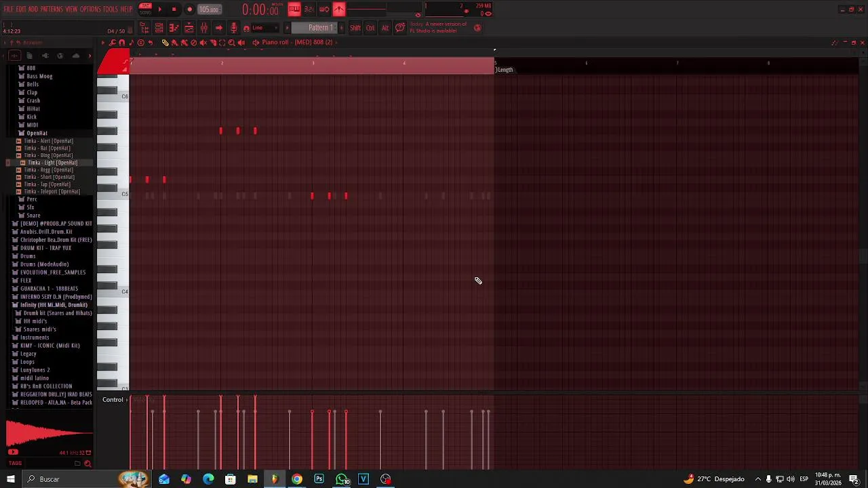Click the browser cloud tab icon
Image resolution: width=868 pixels, height=488 pixels.
76,56
